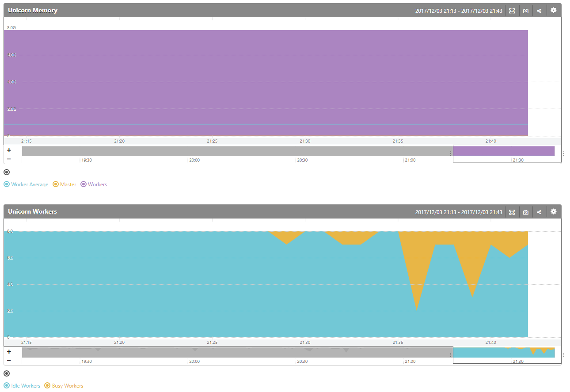Take camera snapshot of Unicorn Memory chart

click(x=525, y=11)
